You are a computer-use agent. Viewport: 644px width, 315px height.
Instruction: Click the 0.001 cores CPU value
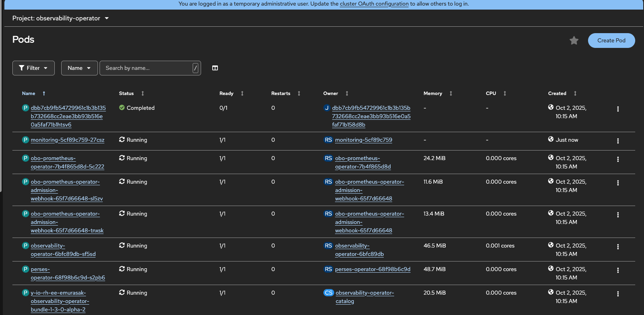[x=500, y=246]
